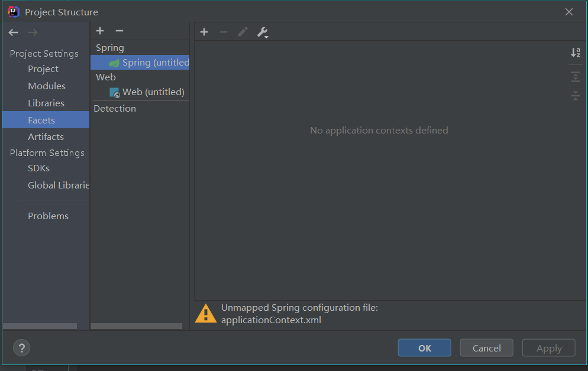This screenshot has height=371, width=588.
Task: Edit application context with pencil icon
Action: point(243,32)
